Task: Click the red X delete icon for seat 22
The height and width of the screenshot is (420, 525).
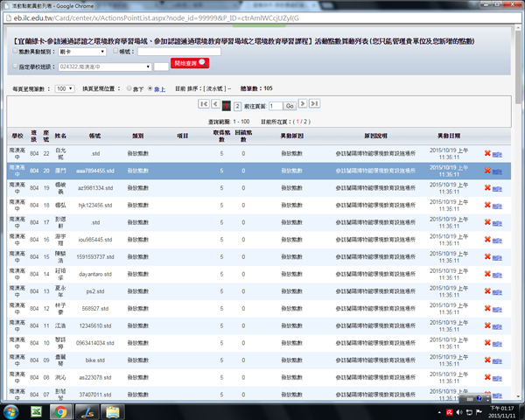Action: point(487,153)
